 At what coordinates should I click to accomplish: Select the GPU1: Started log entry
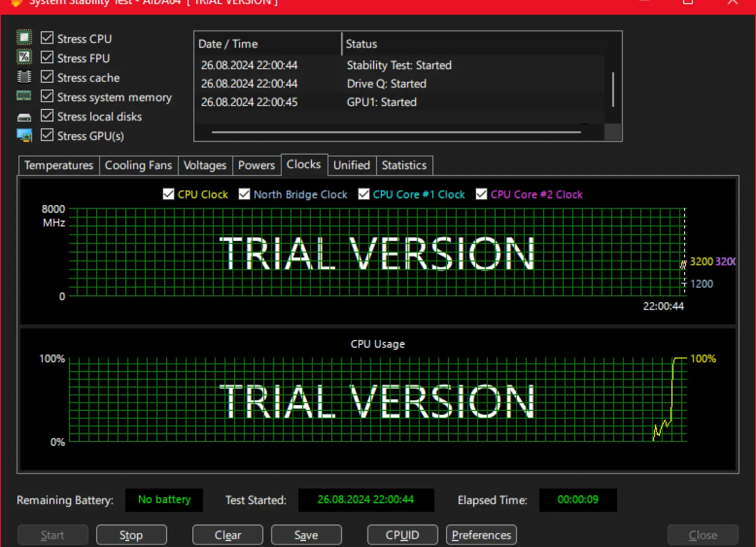[381, 102]
